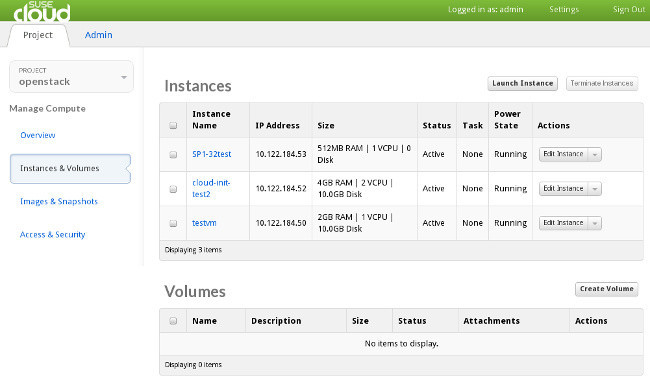The image size is (650, 378).
Task: Click the Terminate Instances button
Action: [x=601, y=83]
